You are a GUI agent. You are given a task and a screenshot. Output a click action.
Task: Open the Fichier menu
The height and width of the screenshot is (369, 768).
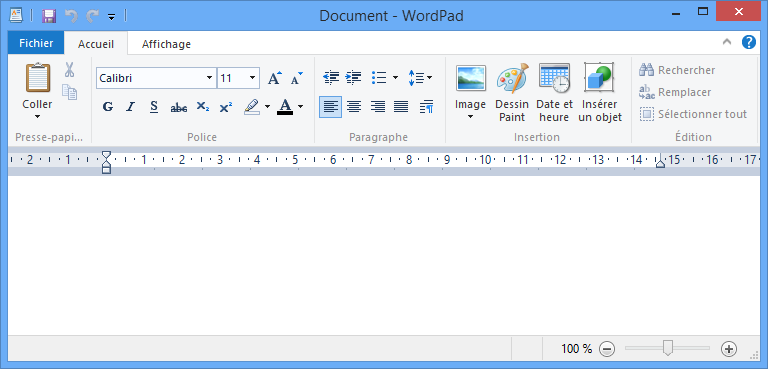(36, 44)
